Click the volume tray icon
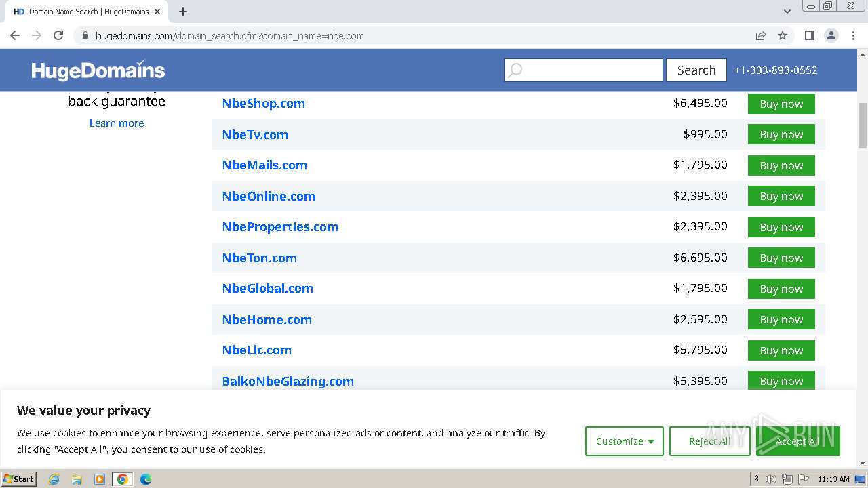 (771, 479)
